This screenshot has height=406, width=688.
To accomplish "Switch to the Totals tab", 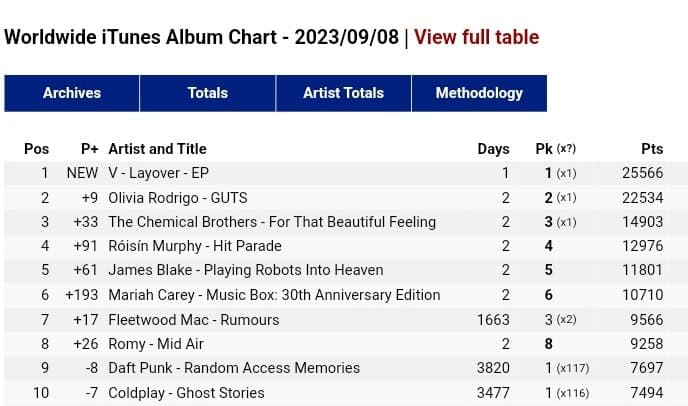I will pyautogui.click(x=207, y=93).
